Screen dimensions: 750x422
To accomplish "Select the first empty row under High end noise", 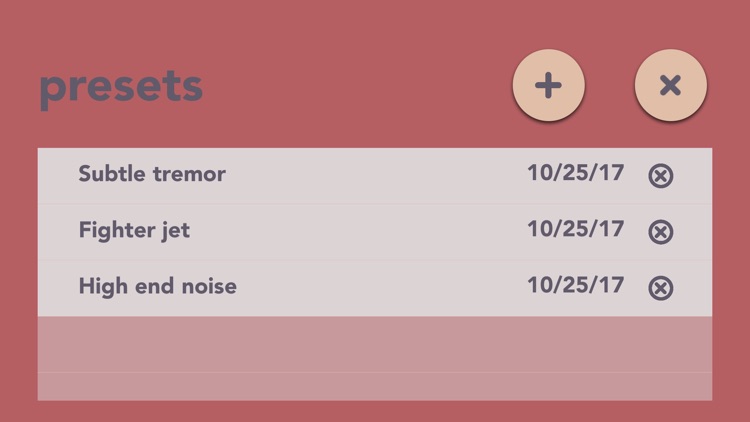I will pyautogui.click(x=375, y=344).
